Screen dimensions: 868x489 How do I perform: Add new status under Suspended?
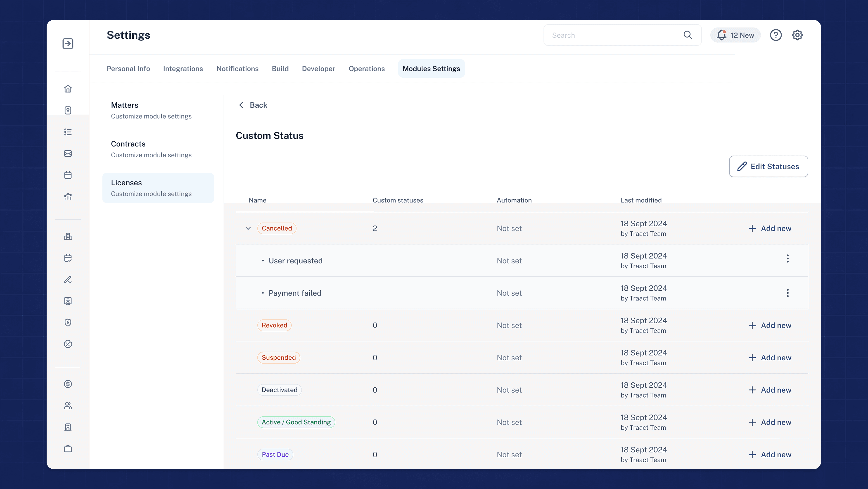pyautogui.click(x=770, y=358)
